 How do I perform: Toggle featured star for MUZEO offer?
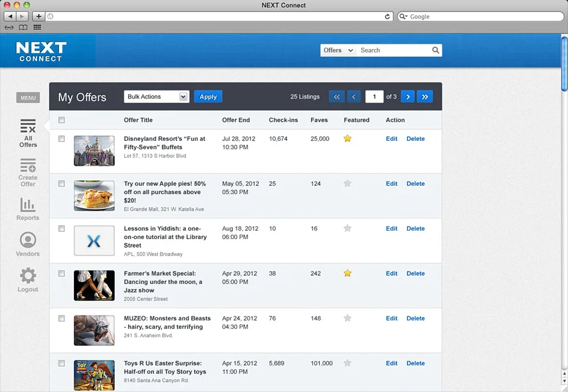coord(347,318)
